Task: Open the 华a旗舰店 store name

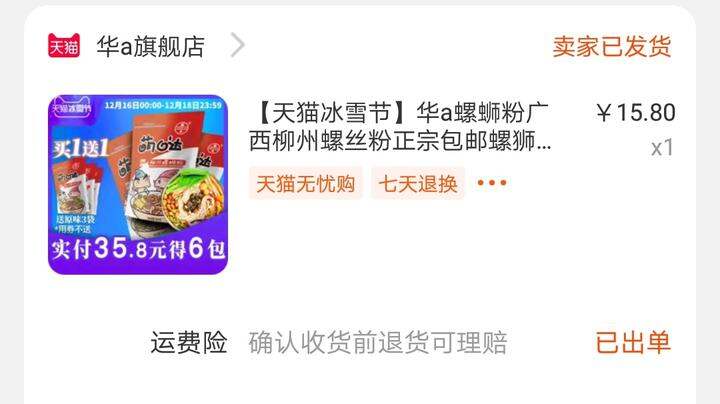Action: 150,46
